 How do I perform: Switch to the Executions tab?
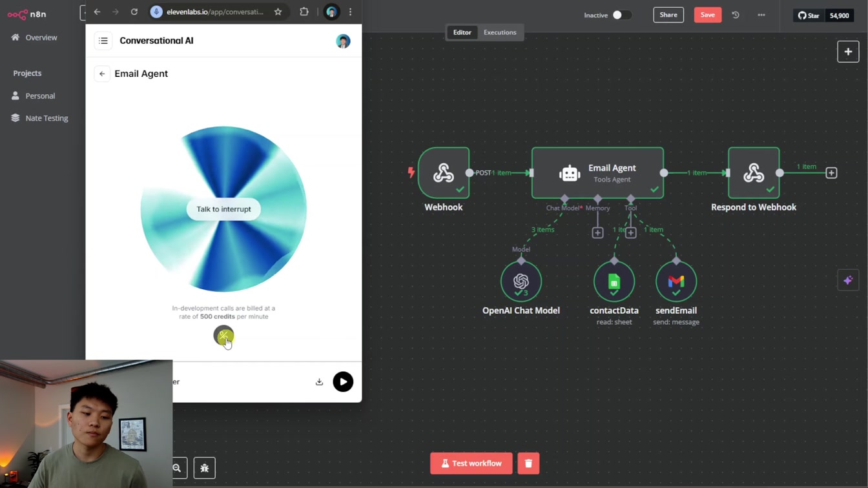500,32
